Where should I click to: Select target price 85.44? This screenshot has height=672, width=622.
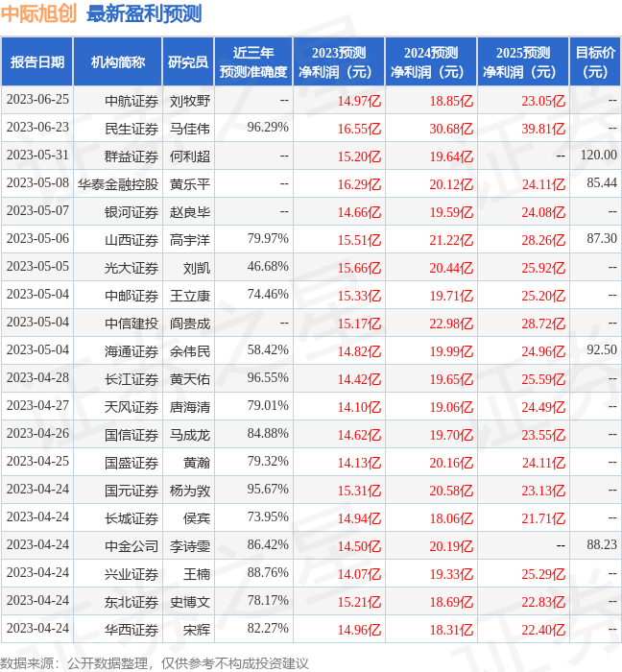[x=602, y=182]
